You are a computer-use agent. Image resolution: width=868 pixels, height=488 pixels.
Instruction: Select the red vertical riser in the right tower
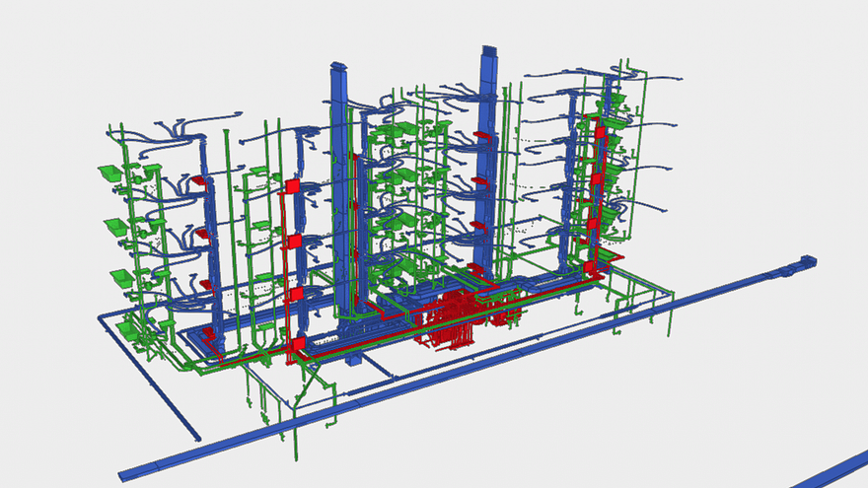point(595,197)
